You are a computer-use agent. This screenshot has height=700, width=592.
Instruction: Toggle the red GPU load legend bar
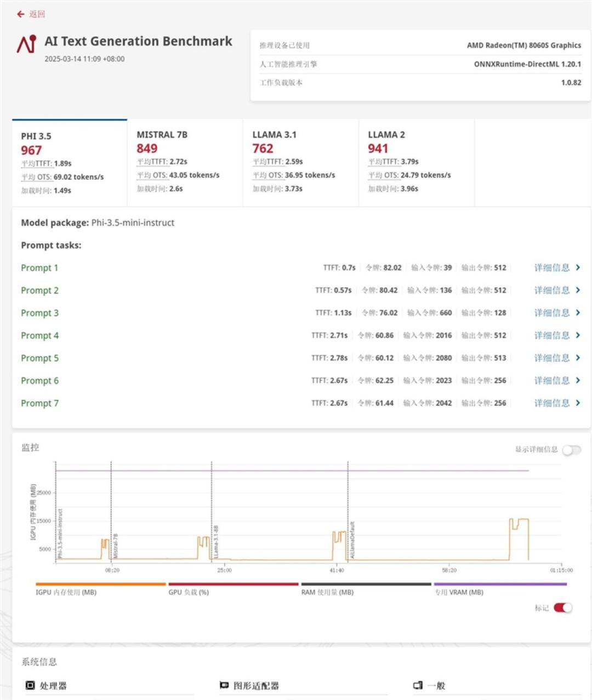pos(234,584)
